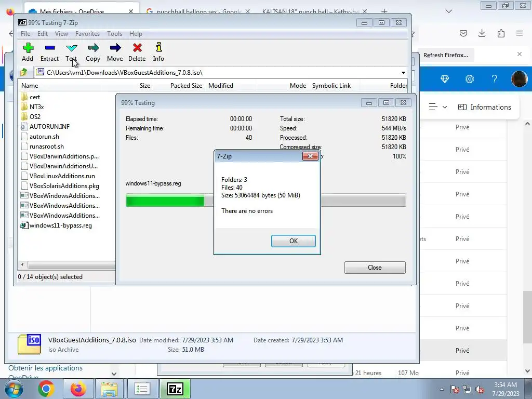Screen dimensions: 532x399
Task: Select VBoxLinuxAdditions.run file
Action: 58,176
